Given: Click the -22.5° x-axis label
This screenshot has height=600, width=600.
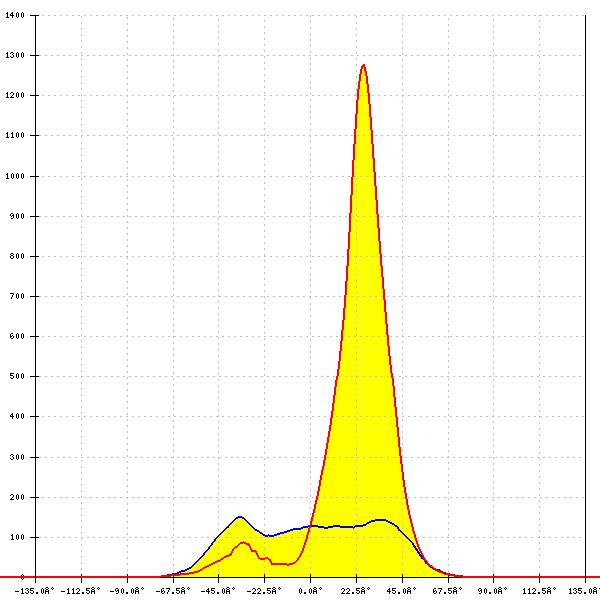Looking at the screenshot, I should (264, 591).
